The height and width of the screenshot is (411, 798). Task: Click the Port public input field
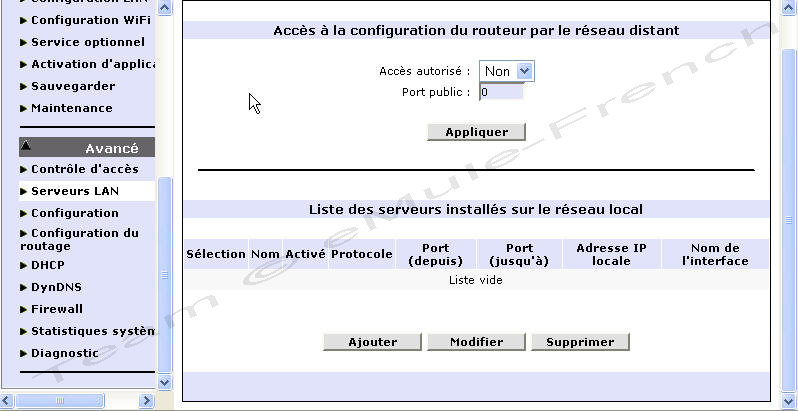coord(501,93)
